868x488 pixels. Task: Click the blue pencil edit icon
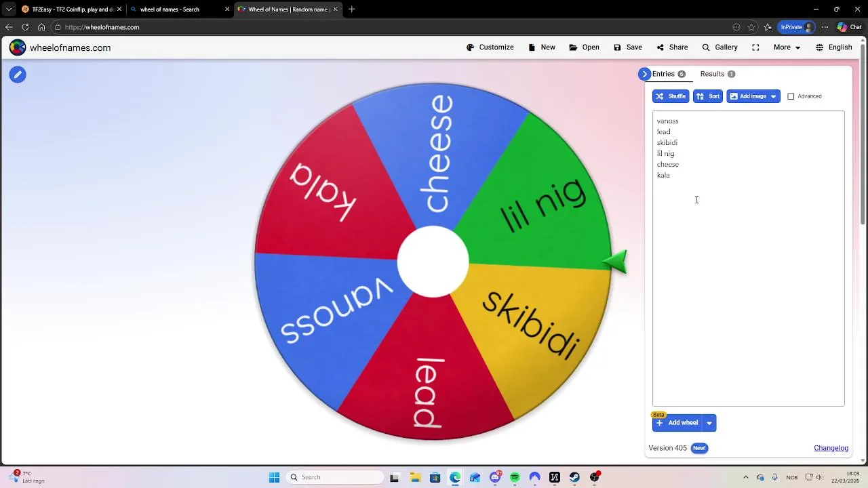18,75
